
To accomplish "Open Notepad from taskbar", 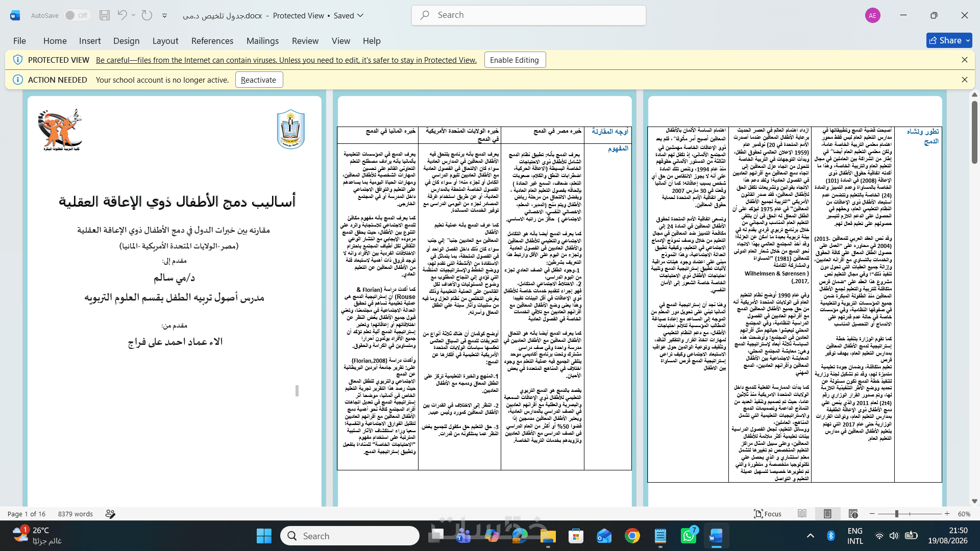I will (660, 536).
